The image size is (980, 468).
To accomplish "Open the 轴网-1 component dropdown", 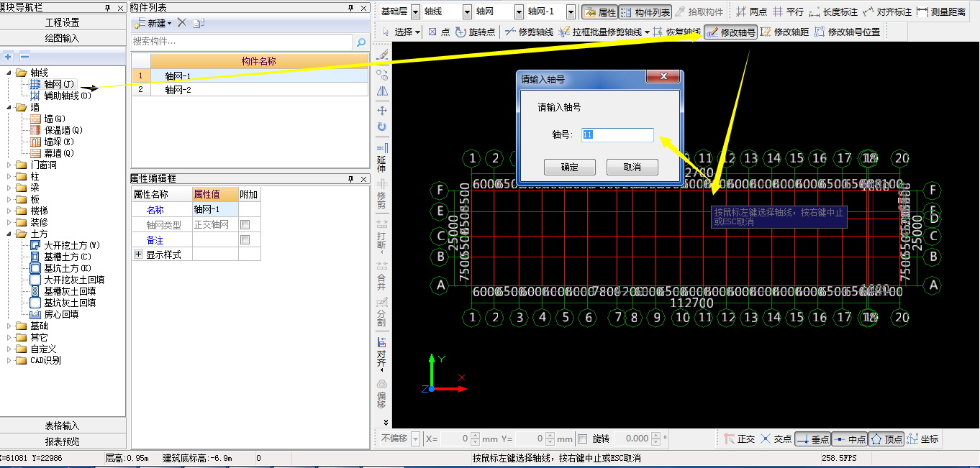I will 571,12.
